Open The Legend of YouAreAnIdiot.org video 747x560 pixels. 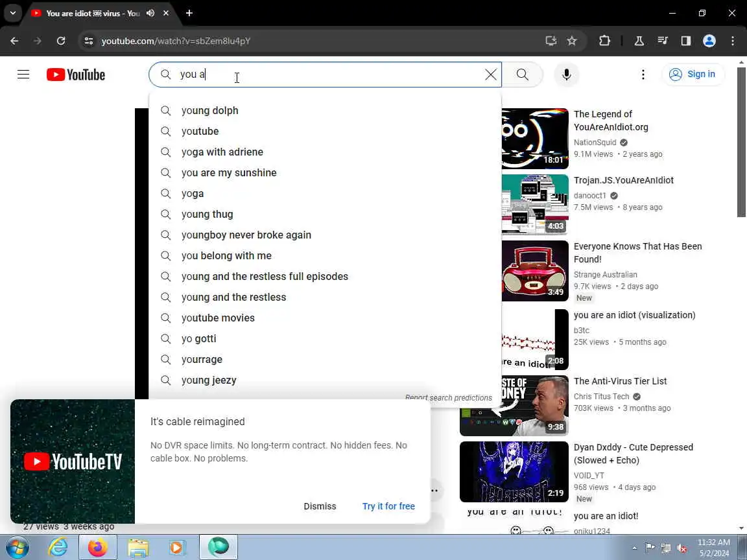tap(611, 121)
